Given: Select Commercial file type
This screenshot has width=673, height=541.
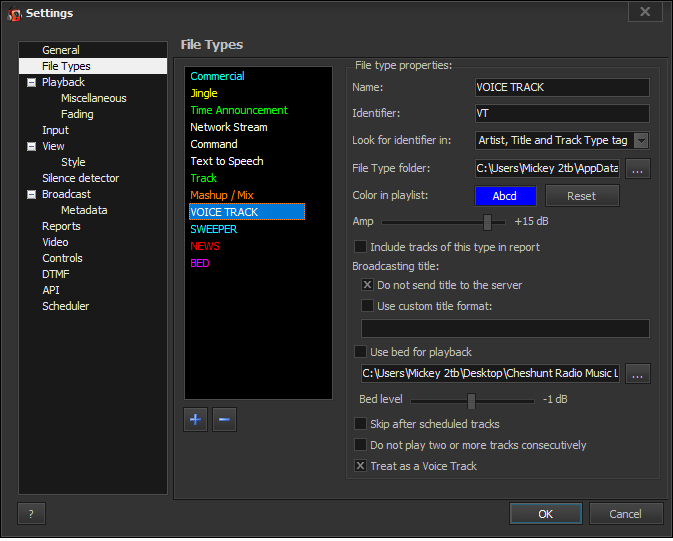Looking at the screenshot, I should click(217, 76).
